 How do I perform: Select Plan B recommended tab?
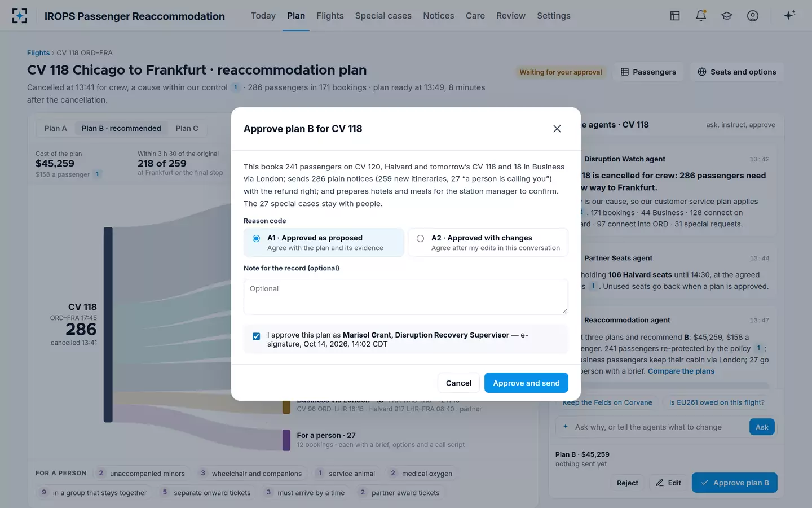(121, 128)
